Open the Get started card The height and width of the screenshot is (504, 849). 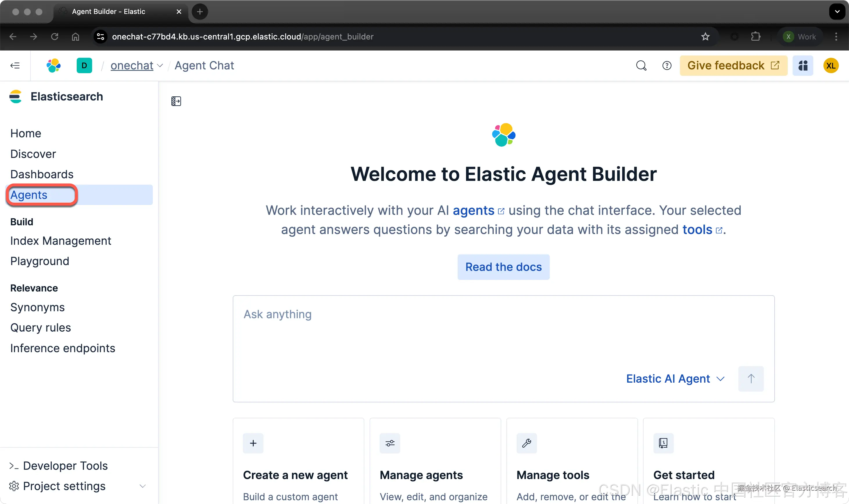tap(709, 461)
